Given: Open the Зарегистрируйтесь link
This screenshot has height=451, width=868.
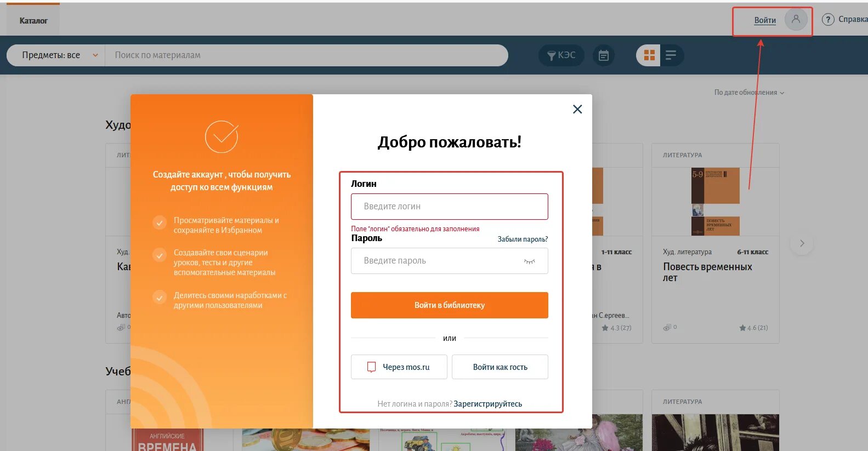Looking at the screenshot, I should point(487,404).
